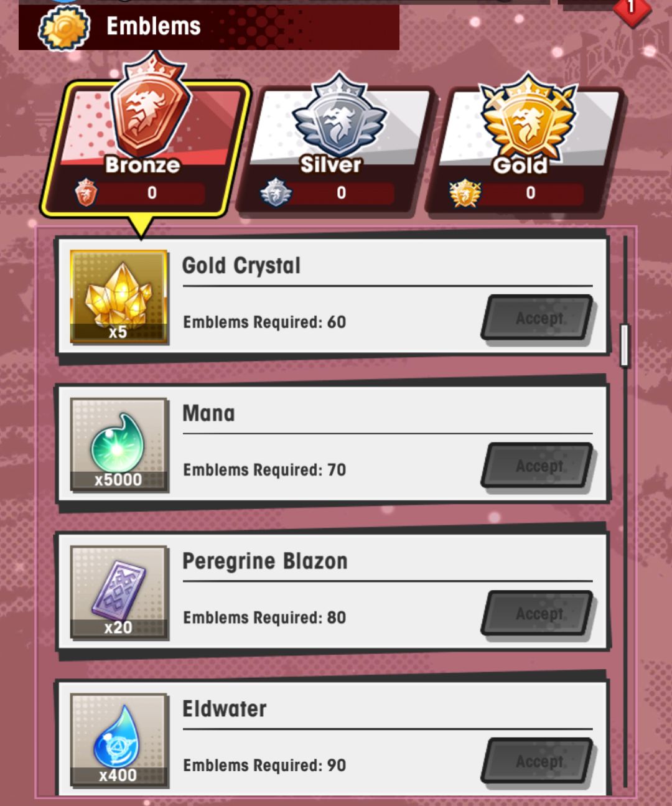Accept the Gold Crystal reward
672x806 pixels.
538,318
